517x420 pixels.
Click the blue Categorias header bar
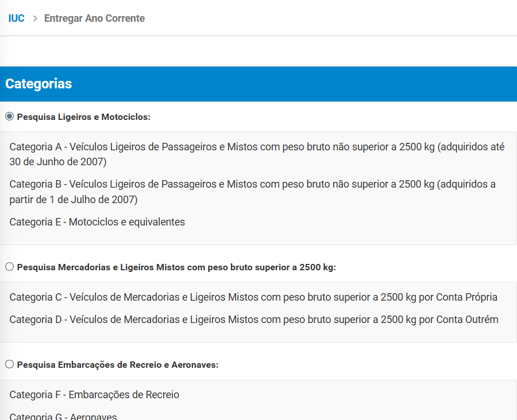(x=258, y=84)
